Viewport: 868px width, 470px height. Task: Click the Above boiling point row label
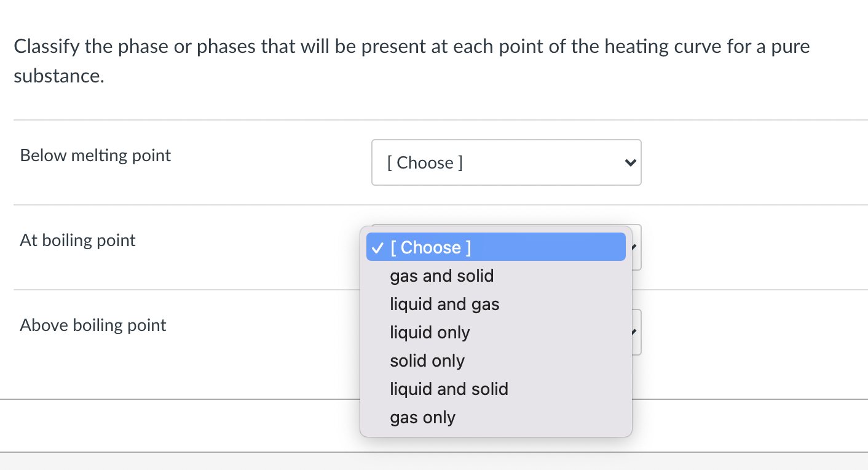point(93,325)
